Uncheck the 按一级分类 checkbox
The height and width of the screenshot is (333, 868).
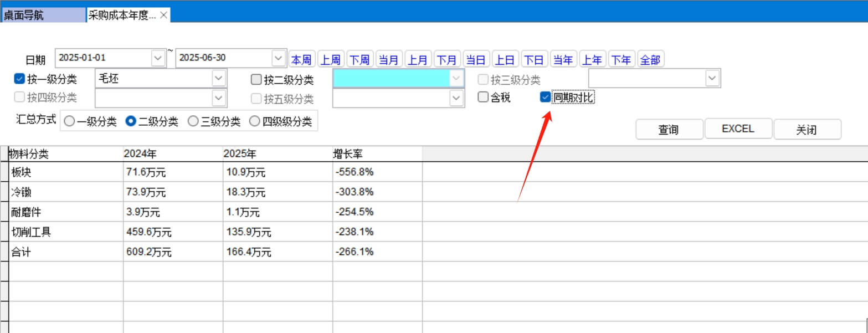click(20, 79)
